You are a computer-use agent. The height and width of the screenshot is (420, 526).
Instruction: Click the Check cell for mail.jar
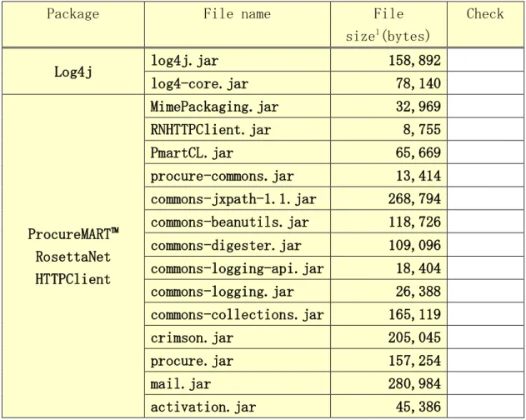point(485,384)
